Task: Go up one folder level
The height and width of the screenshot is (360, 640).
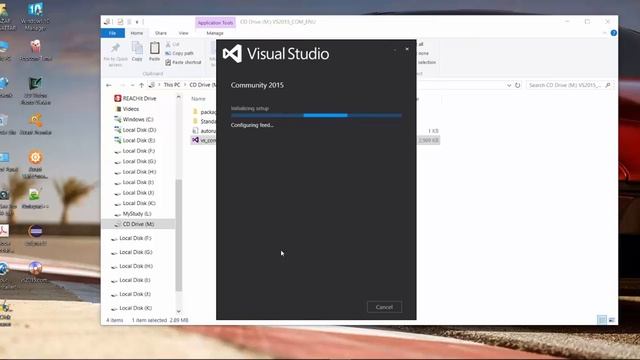Action: point(141,85)
